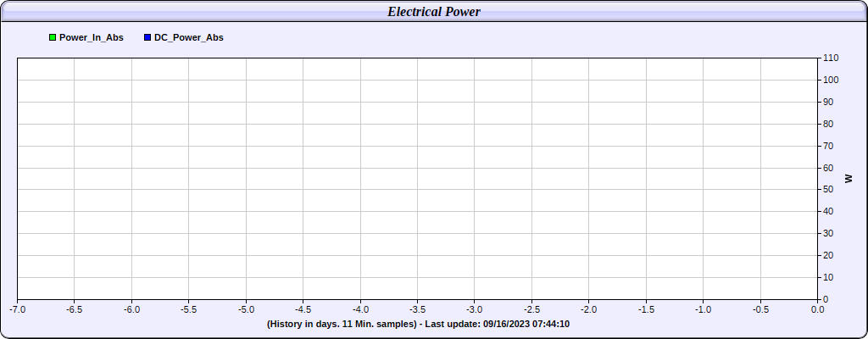Click the 0.0 days axis tick label
The height and width of the screenshot is (339, 868).
817,309
